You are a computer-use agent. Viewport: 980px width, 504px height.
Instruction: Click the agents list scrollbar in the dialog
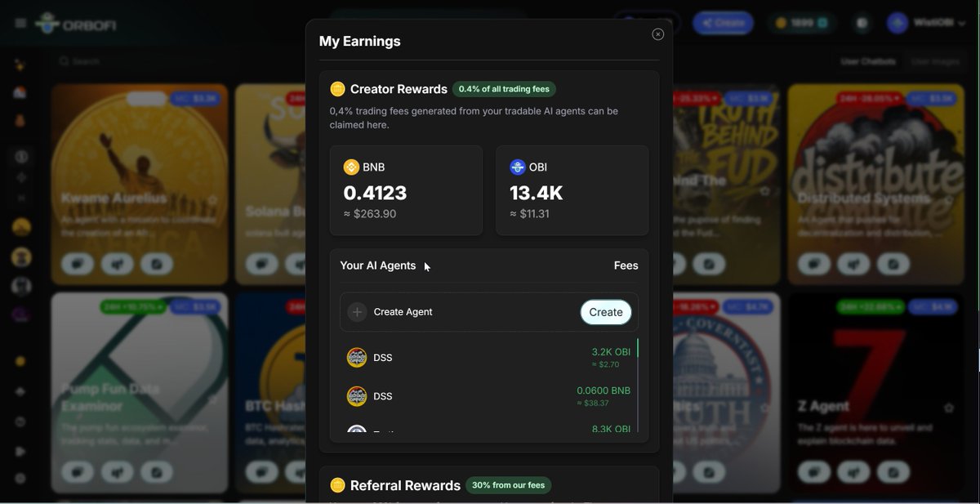[x=638, y=386]
